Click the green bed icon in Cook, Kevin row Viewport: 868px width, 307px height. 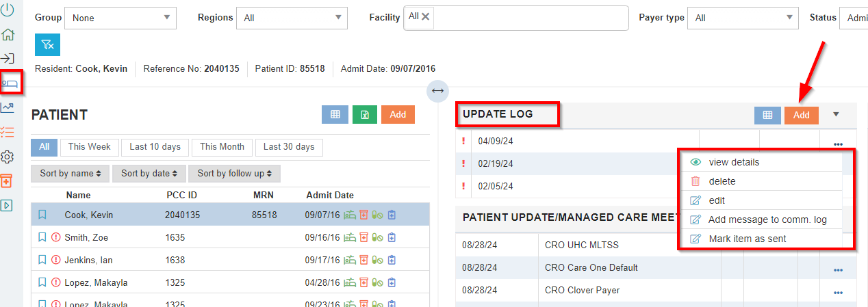(x=350, y=215)
